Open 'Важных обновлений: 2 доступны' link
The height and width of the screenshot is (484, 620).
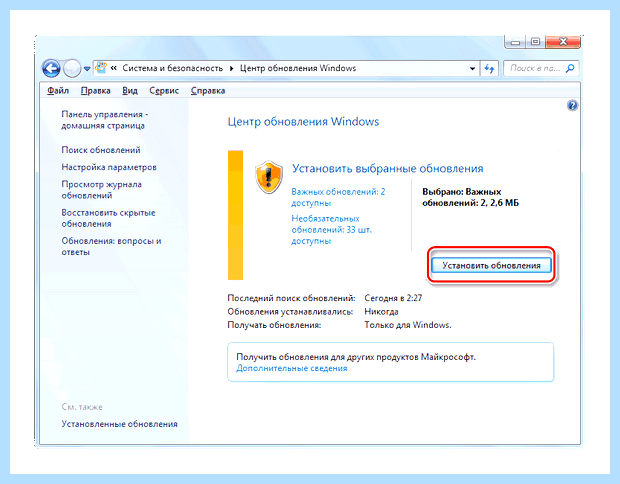[338, 197]
